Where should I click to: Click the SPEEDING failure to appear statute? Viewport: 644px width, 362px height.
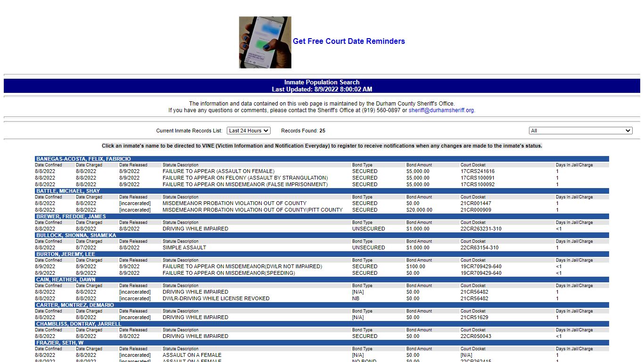tap(229, 273)
